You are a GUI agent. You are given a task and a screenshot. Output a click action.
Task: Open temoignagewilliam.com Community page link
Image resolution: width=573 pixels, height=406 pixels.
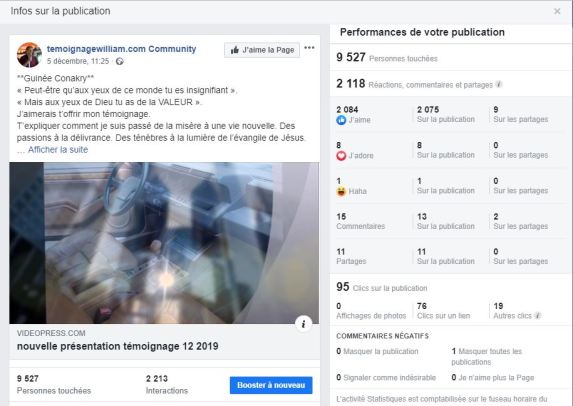[x=121, y=49]
